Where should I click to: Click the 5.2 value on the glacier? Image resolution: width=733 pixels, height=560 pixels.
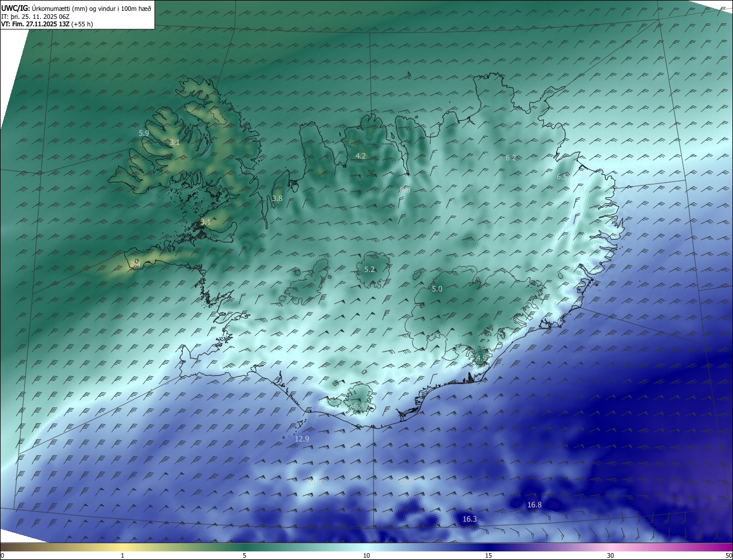[370, 269]
